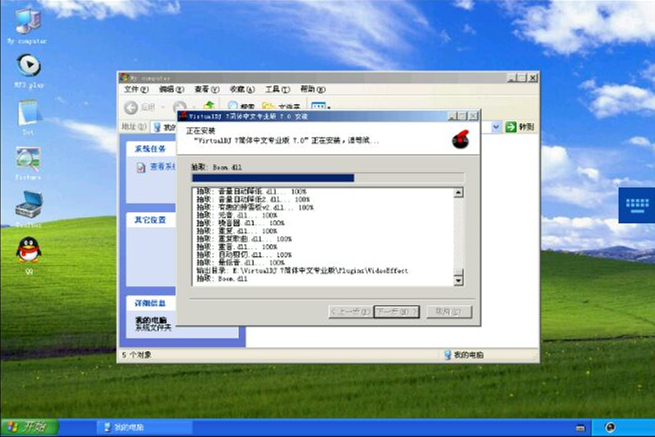Image resolution: width=655 pixels, height=437 pixels.
Task: Open the 工具 menu in Explorer
Action: coord(277,89)
